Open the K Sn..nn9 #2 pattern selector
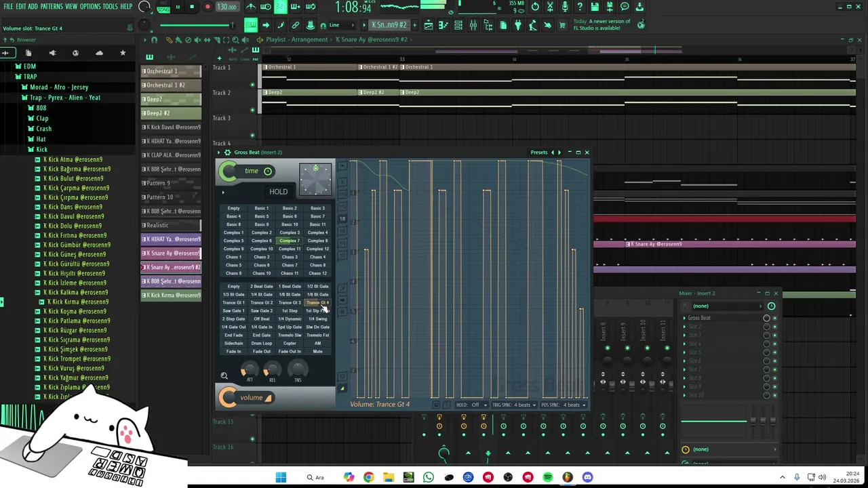The height and width of the screenshot is (488, 868). (x=389, y=26)
